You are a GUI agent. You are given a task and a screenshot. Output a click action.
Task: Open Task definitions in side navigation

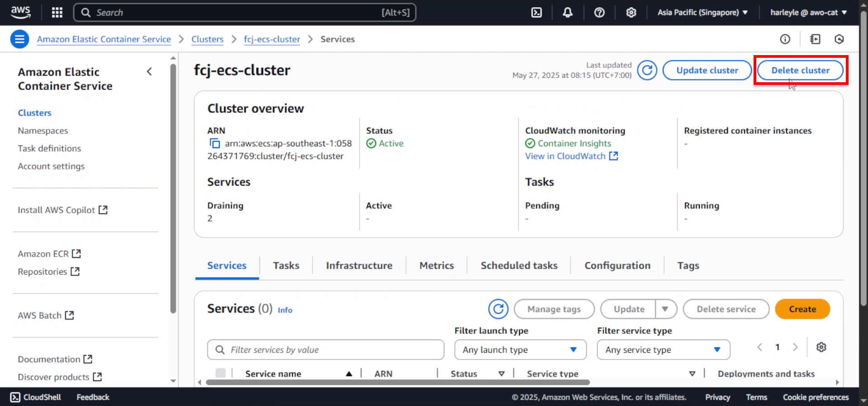pos(49,149)
